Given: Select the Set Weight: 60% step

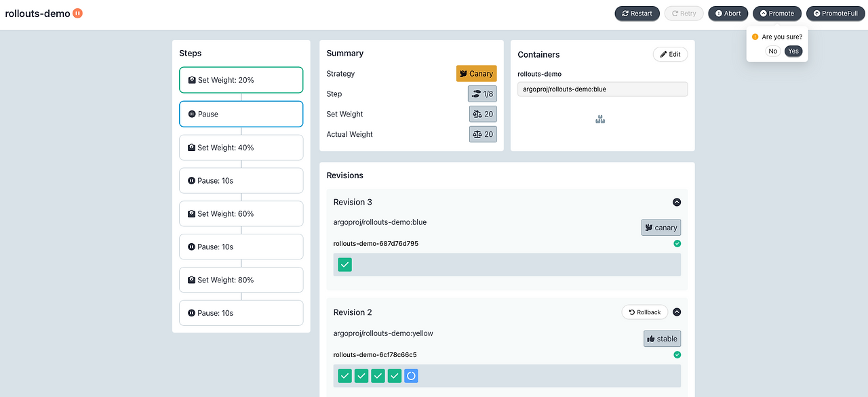Looking at the screenshot, I should (x=241, y=213).
